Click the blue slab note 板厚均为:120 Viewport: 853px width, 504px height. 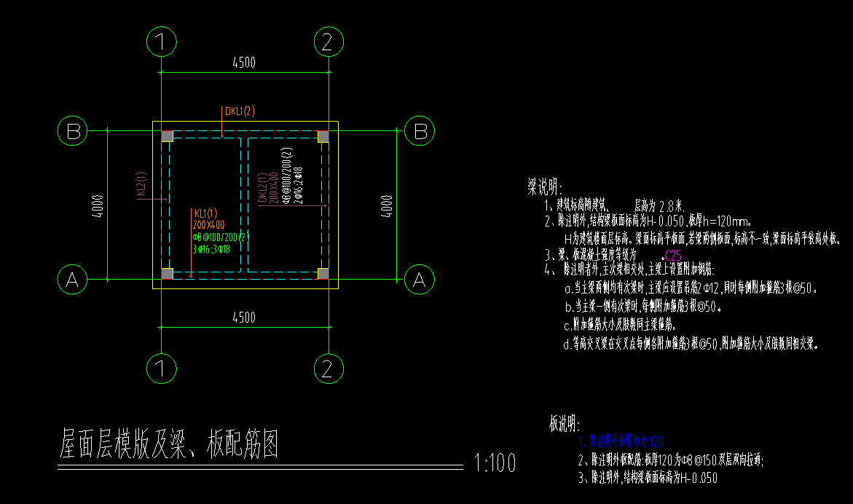click(623, 441)
